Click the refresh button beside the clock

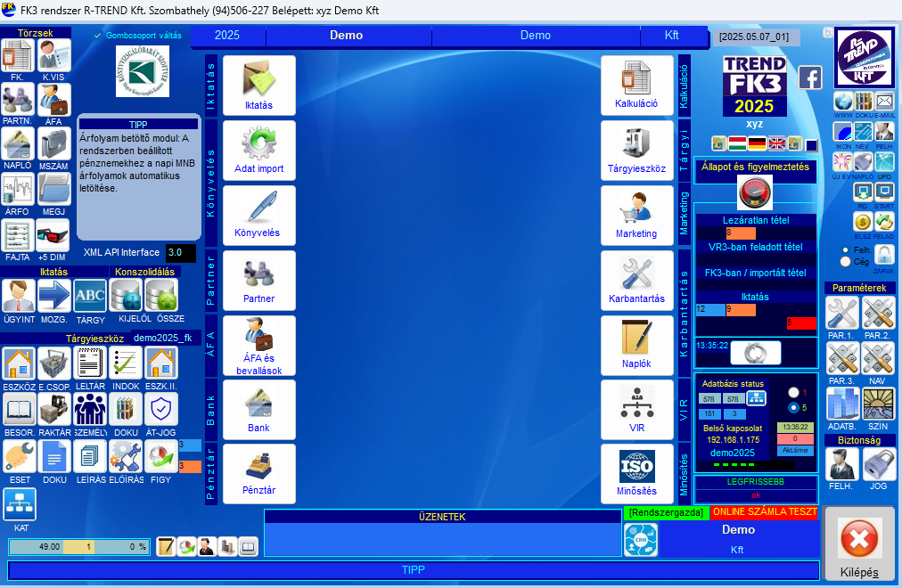tap(756, 352)
